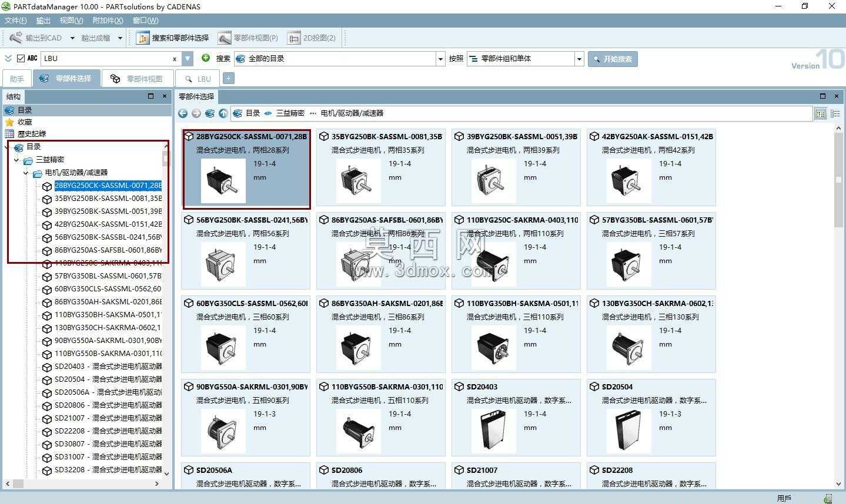Expand the search options double chevron
The height and width of the screenshot is (504, 846).
pyautogui.click(x=8, y=58)
